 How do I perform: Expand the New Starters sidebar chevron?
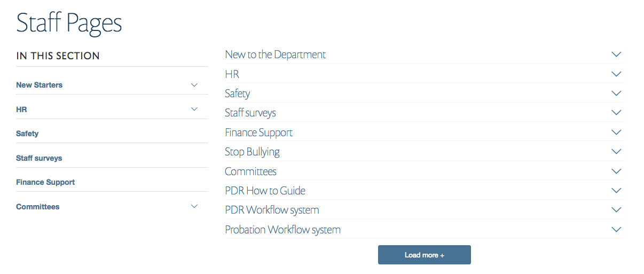click(x=194, y=85)
